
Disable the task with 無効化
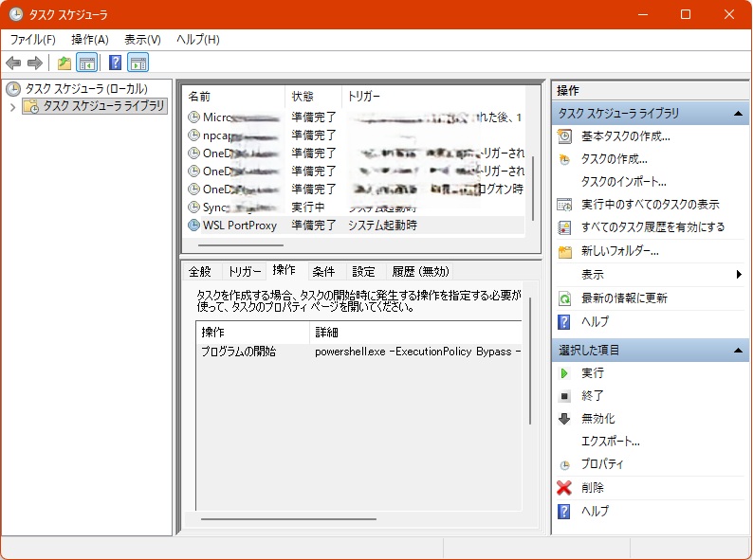597,419
